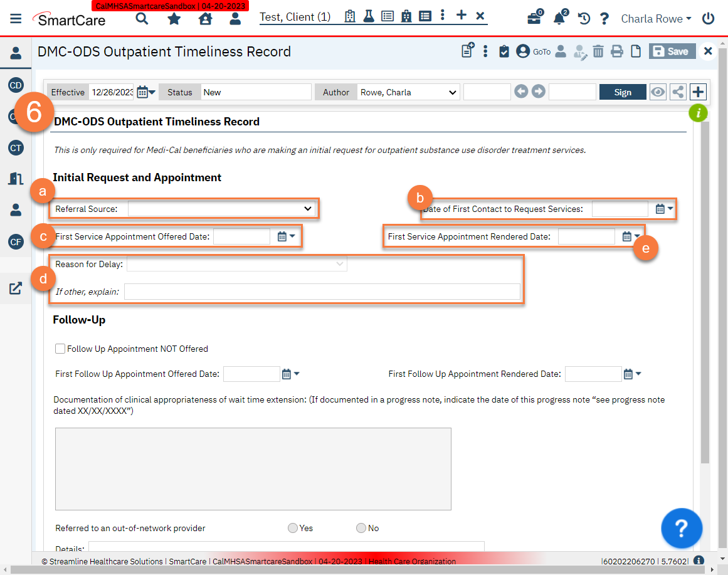Open the history clock icon in the header

pyautogui.click(x=584, y=18)
